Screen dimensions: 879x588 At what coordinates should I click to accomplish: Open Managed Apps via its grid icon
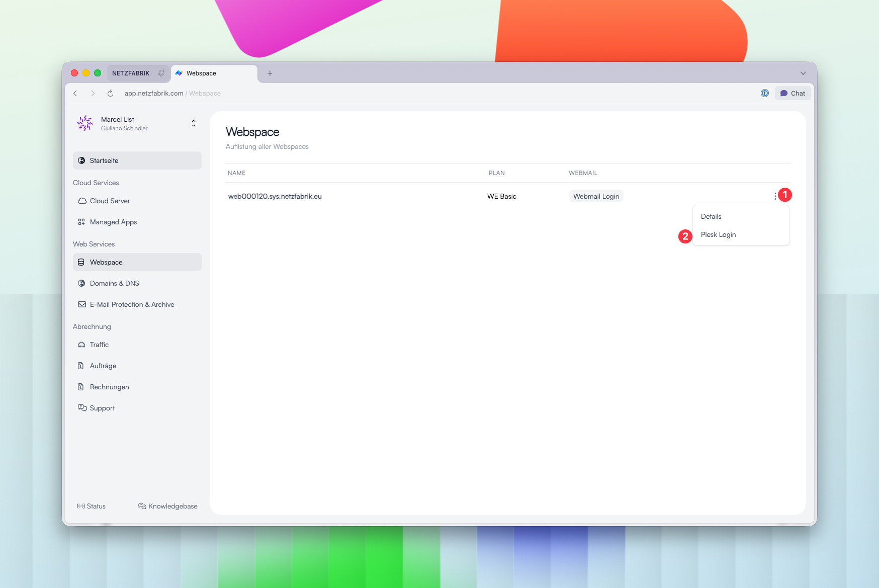[82, 221]
